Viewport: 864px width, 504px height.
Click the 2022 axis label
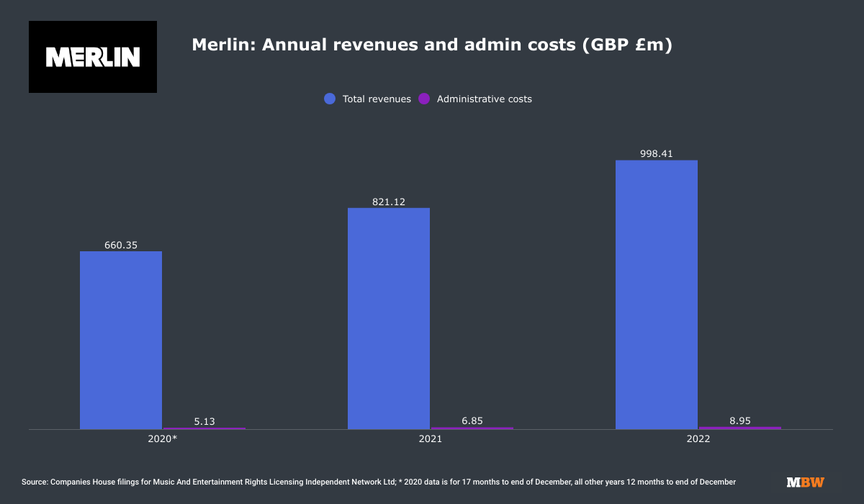[x=698, y=438]
